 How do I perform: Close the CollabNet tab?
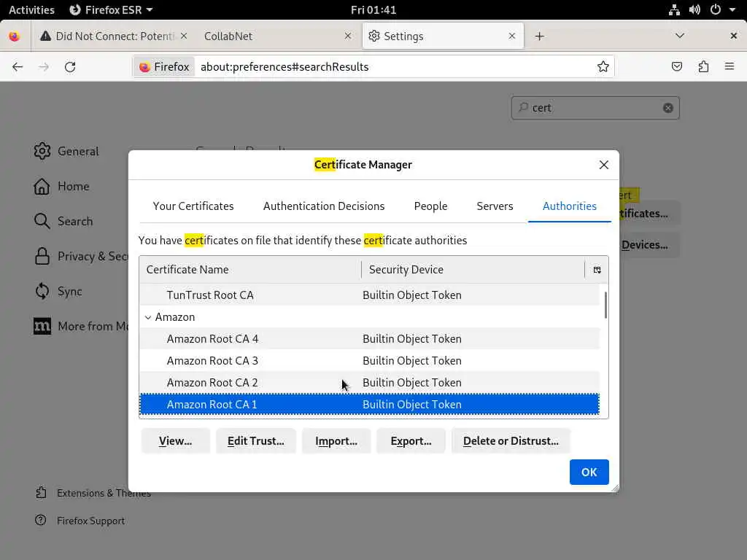click(x=348, y=36)
